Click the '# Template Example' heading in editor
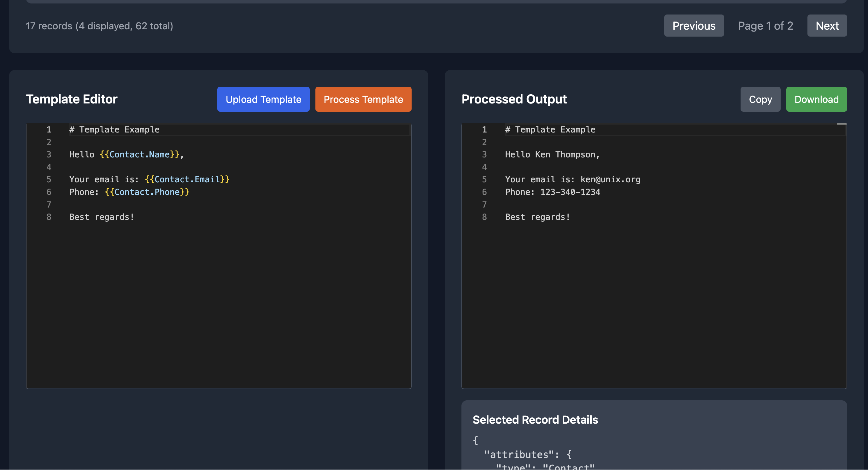Image resolution: width=868 pixels, height=470 pixels. 114,130
